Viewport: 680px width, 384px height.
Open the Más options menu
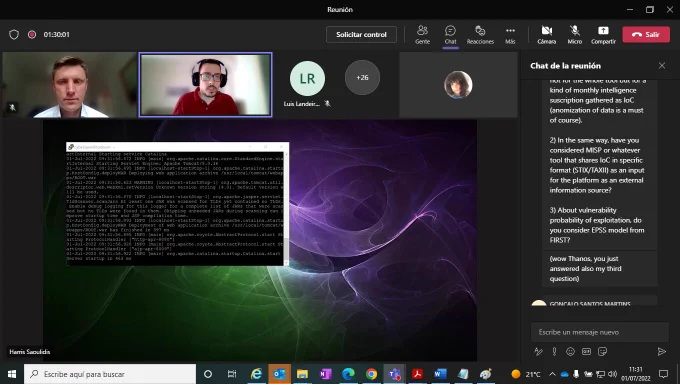510,35
